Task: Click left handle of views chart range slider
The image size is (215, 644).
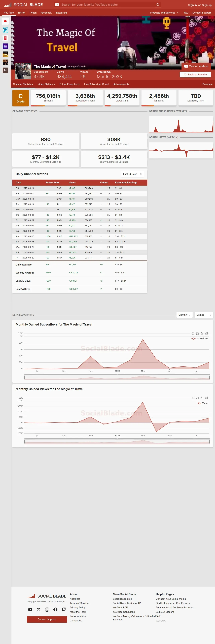Action: [24, 442]
